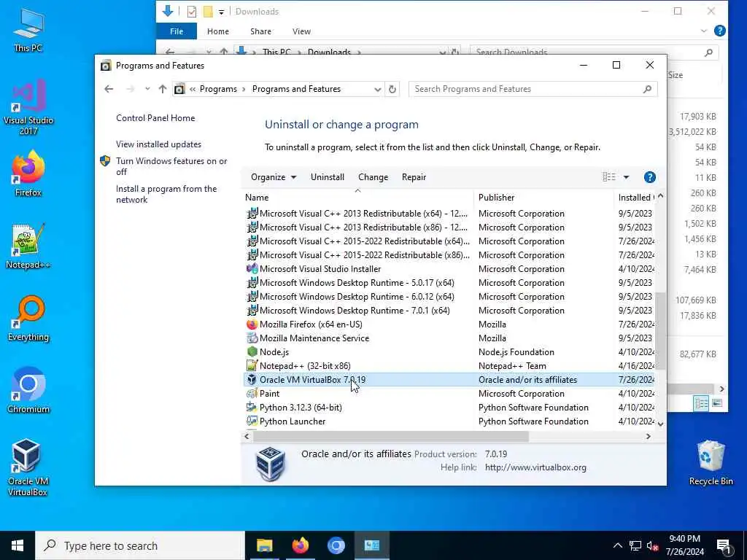This screenshot has width=747, height=560.
Task: Expand the Downloads ribbon chevron
Action: [704, 31]
